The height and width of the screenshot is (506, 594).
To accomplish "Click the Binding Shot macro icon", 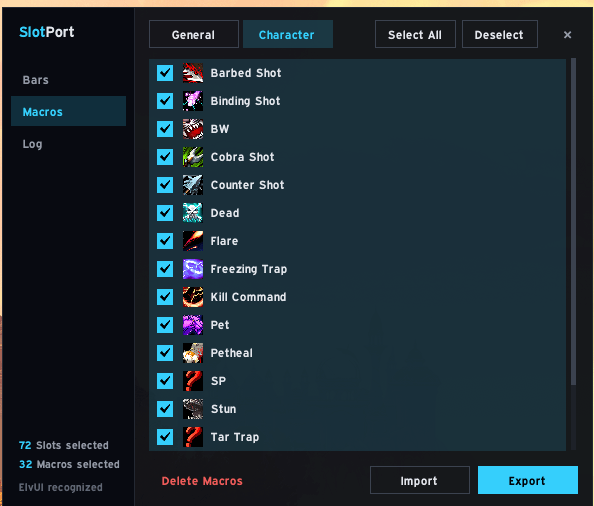I will (x=193, y=101).
